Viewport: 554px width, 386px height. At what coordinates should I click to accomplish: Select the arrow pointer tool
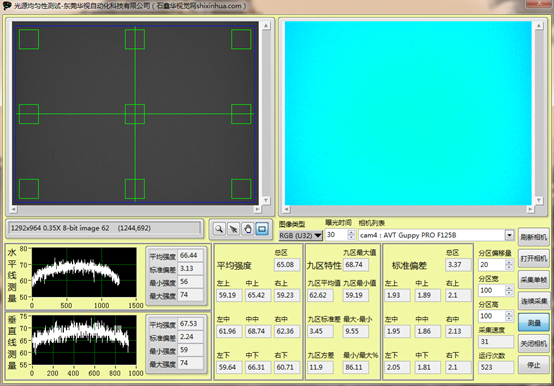(x=233, y=229)
